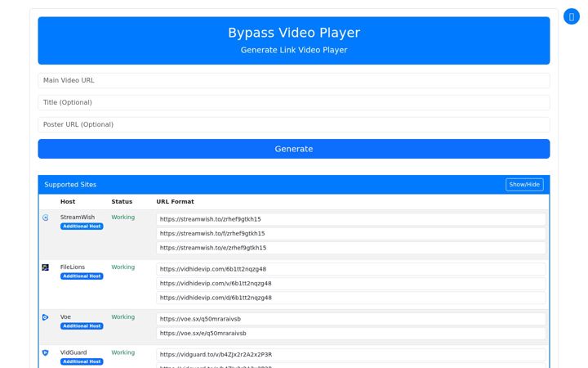Click the Host column header
Screen dimensions: 588x368
[68, 202]
